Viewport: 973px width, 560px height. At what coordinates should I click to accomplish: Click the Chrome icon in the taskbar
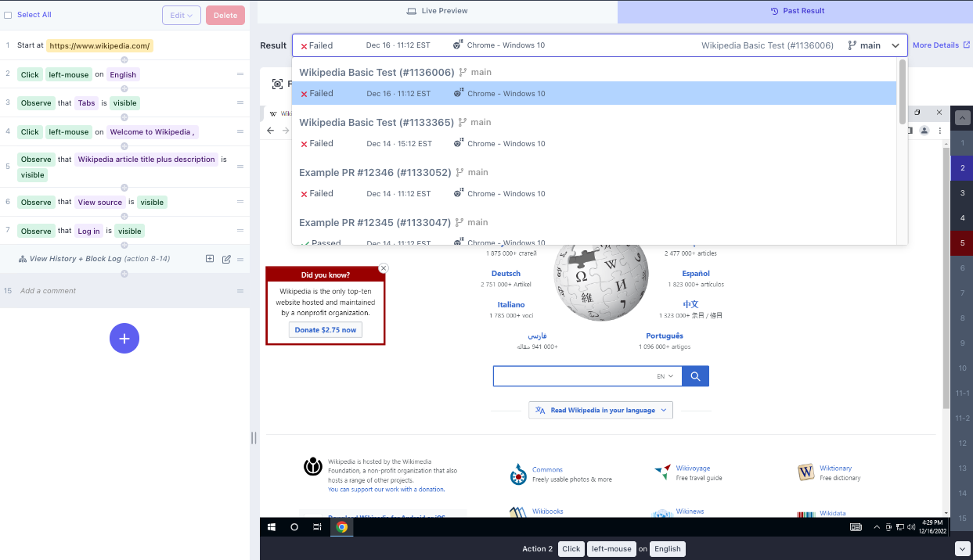click(x=341, y=527)
